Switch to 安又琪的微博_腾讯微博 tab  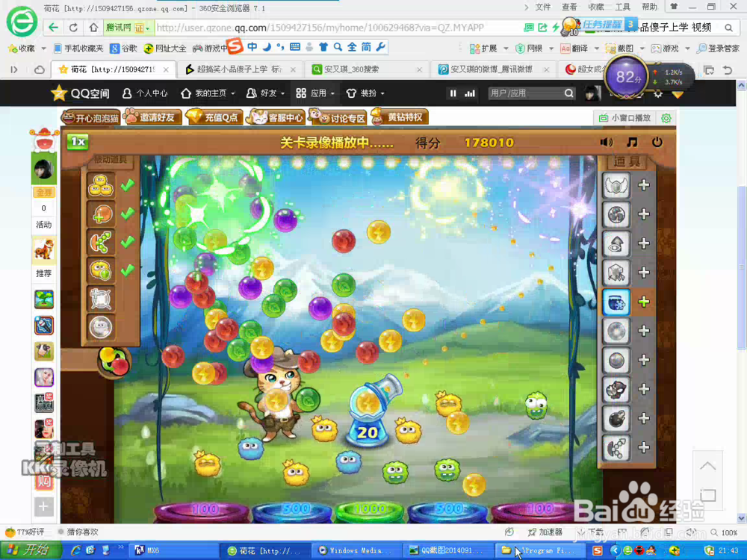pyautogui.click(x=493, y=69)
